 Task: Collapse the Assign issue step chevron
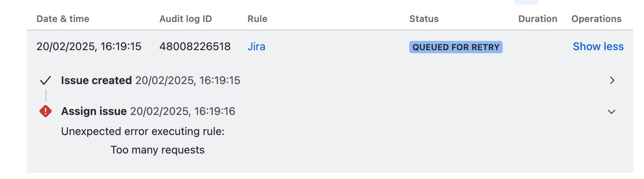(x=612, y=112)
